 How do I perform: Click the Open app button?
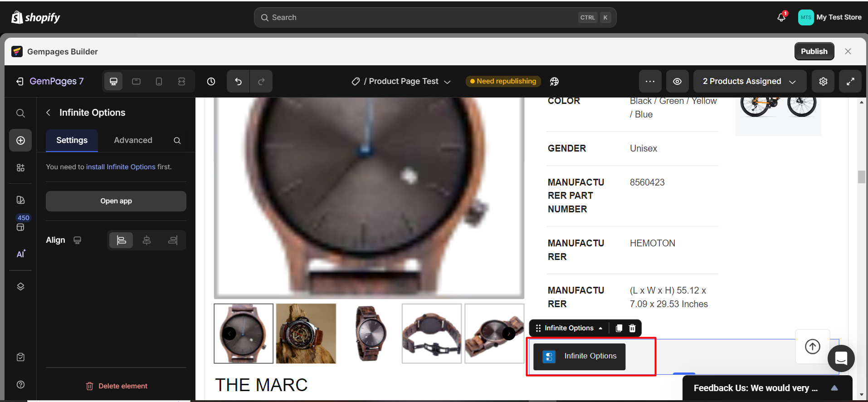pyautogui.click(x=116, y=201)
